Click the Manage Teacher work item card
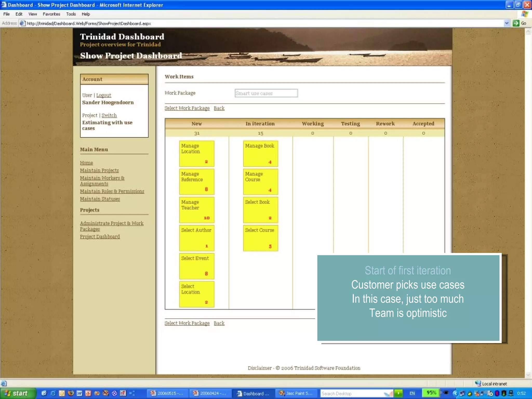Image resolution: width=532 pixels, height=399 pixels. [197, 210]
